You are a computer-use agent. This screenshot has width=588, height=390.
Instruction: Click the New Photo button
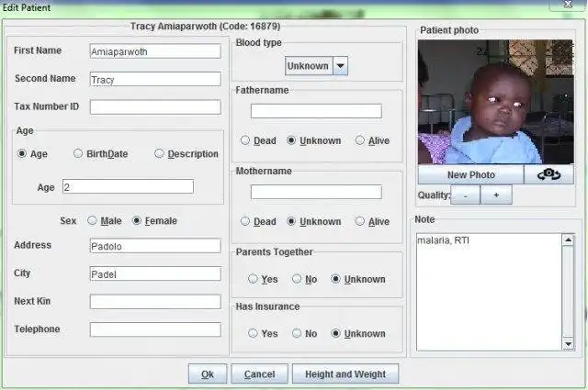[471, 174]
